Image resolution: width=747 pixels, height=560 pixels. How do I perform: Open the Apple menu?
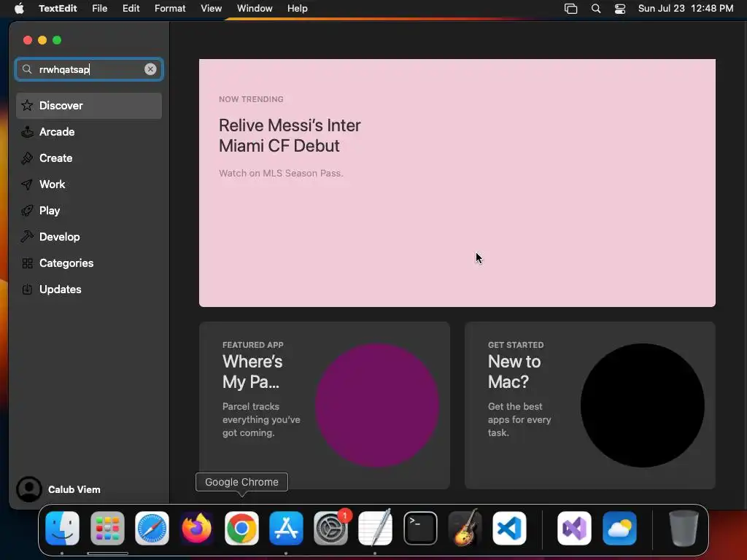pyautogui.click(x=19, y=9)
